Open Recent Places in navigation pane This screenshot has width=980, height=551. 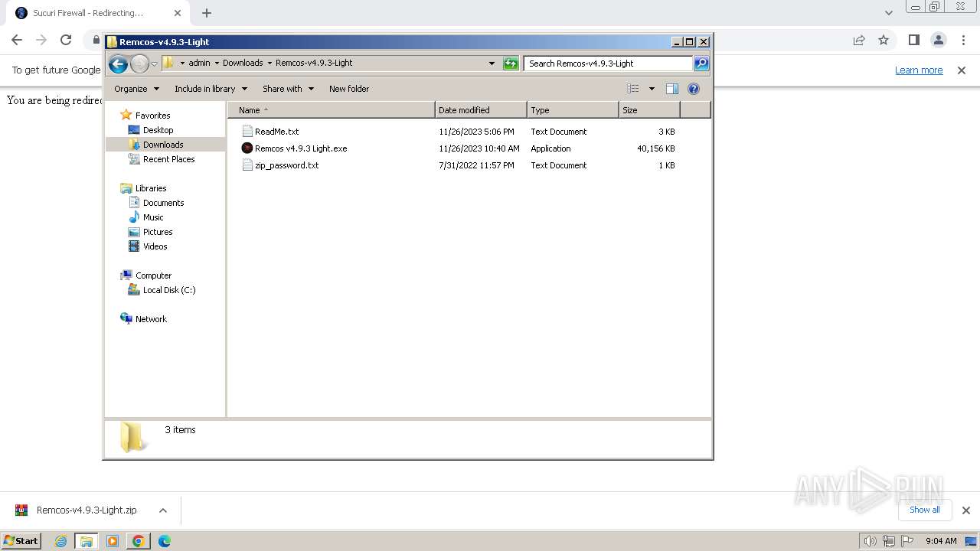coord(168,159)
